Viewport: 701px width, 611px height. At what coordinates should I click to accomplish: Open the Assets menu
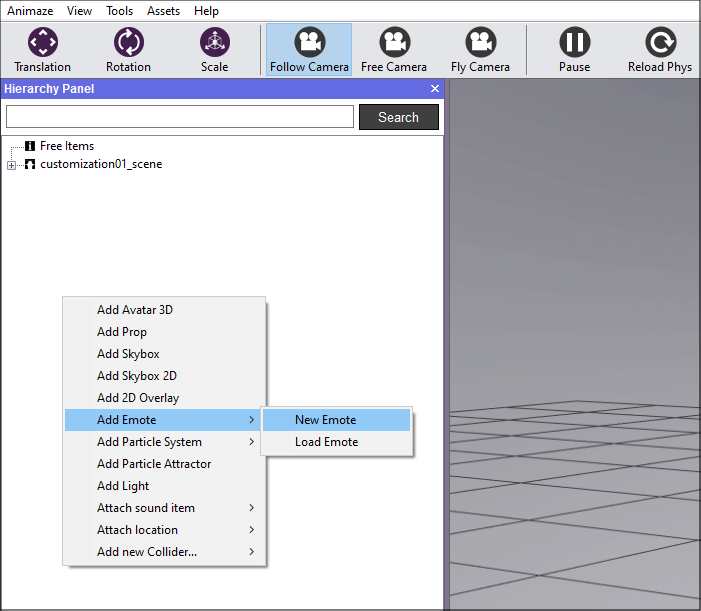click(x=164, y=11)
